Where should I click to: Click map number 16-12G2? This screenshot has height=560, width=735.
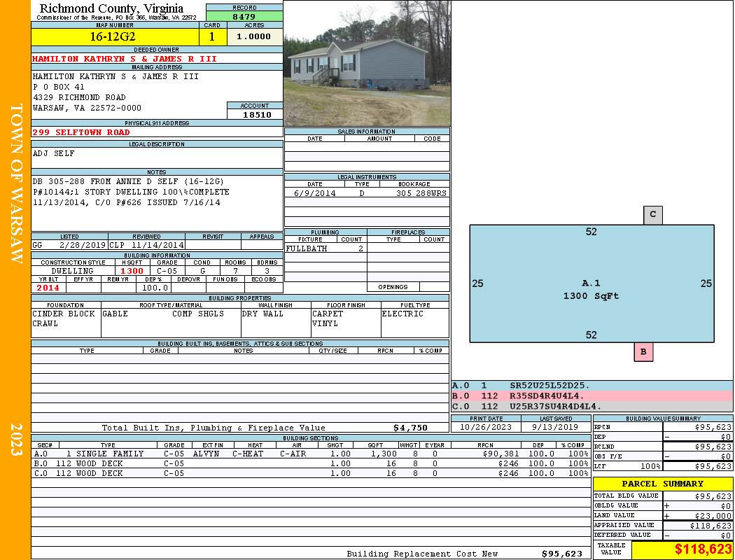113,36
